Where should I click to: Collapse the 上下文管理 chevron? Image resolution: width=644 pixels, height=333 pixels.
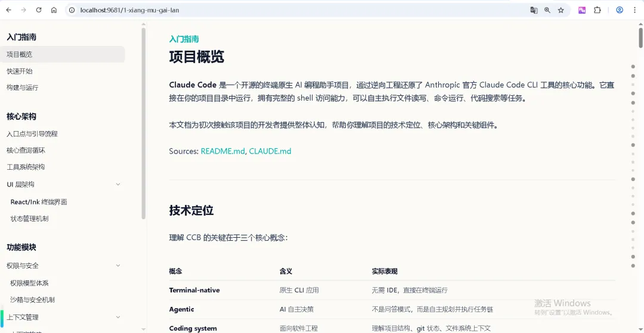118,317
